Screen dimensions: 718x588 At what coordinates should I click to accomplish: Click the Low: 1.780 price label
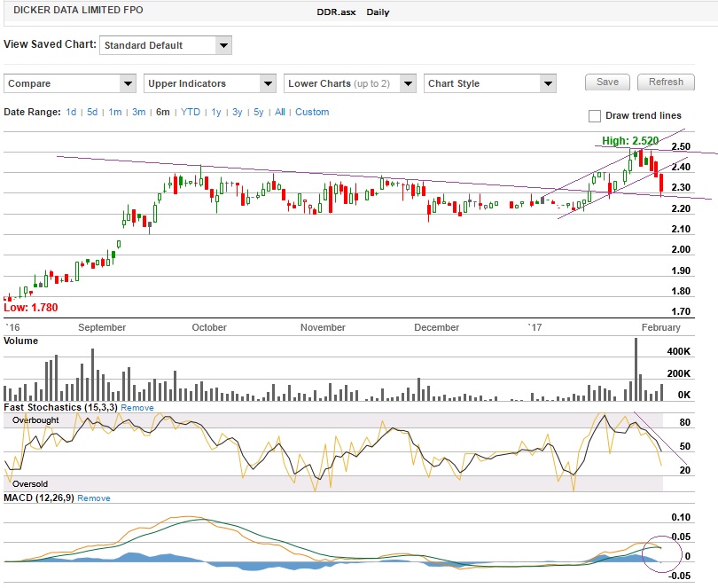pos(31,308)
